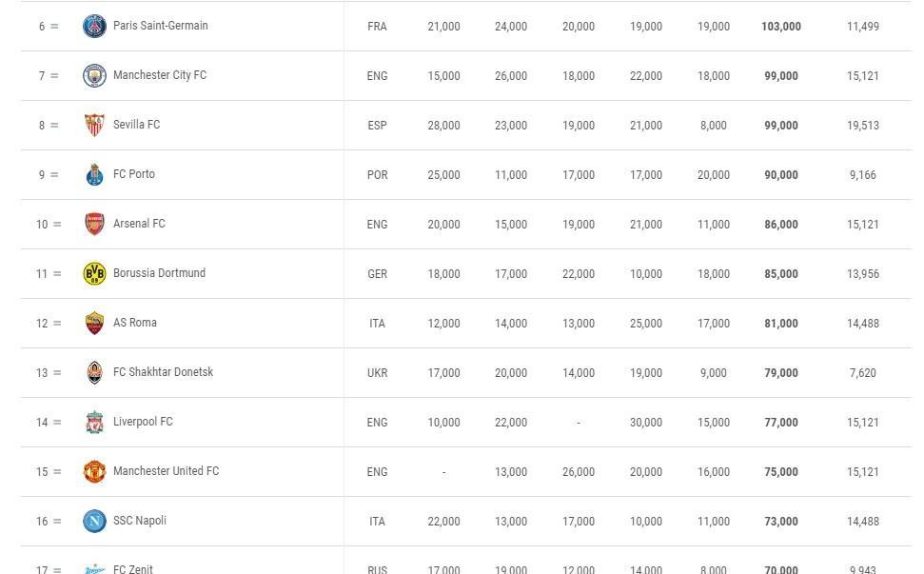Open the Manchester City FC team page
The image size is (924, 574).
click(160, 75)
